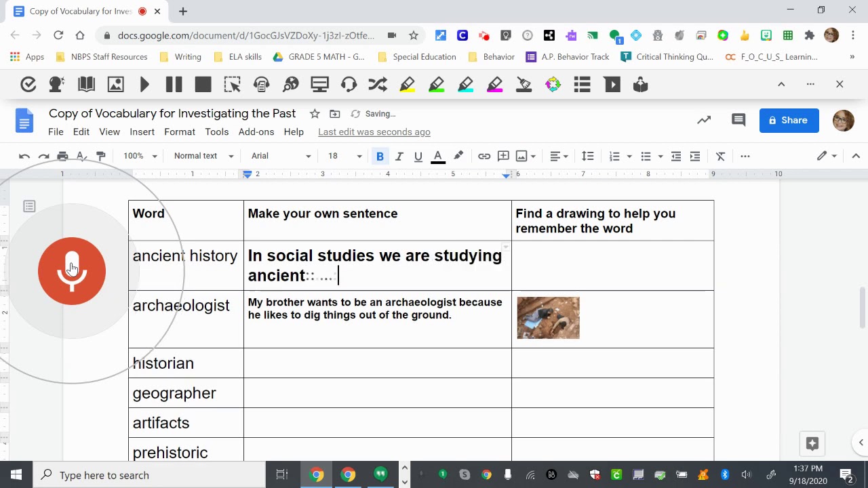Toggle Italic formatting
The image size is (868, 488).
click(399, 156)
